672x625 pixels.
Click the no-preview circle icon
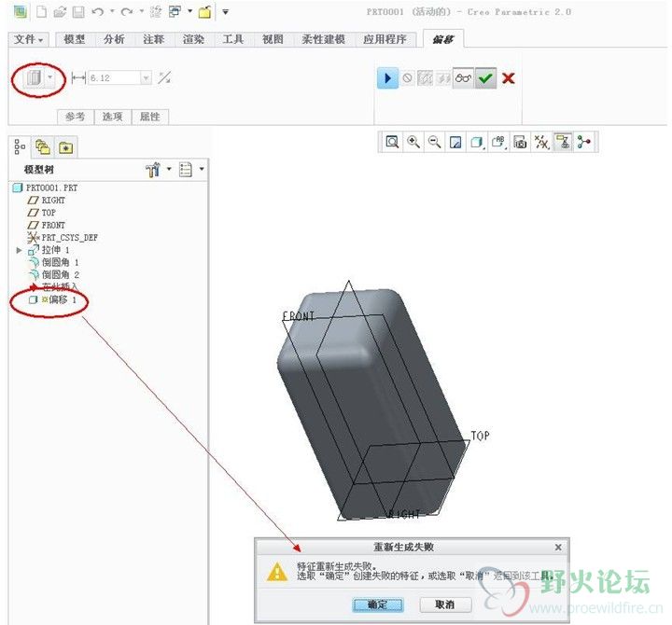click(407, 78)
